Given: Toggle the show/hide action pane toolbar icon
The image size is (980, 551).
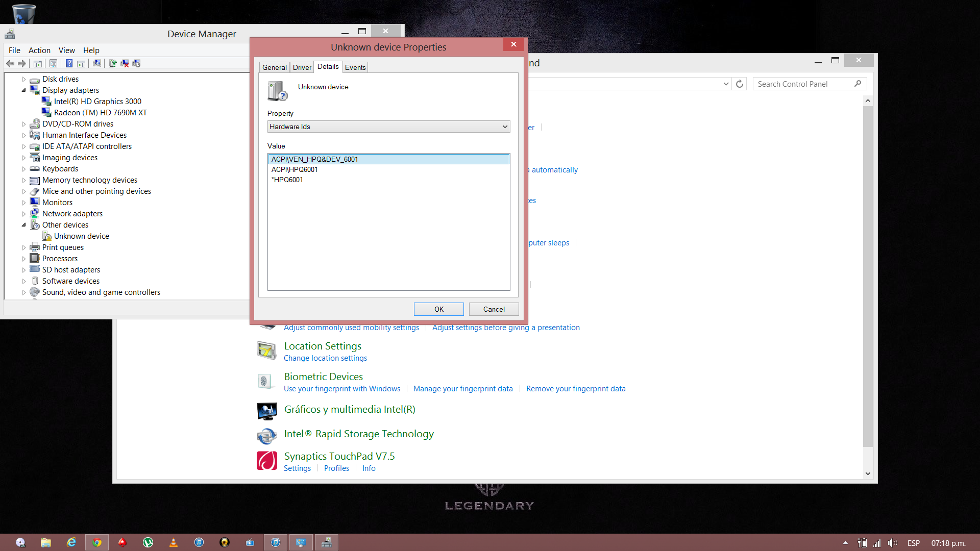Looking at the screenshot, I should tap(81, 63).
